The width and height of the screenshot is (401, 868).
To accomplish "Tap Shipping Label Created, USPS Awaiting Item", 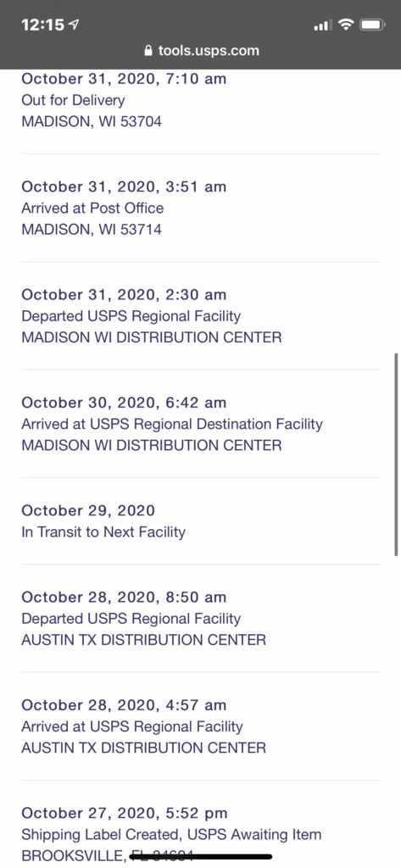I will point(172,835).
